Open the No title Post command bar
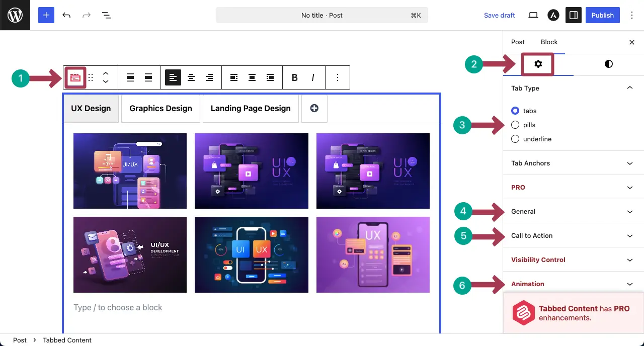This screenshot has height=346, width=644. 322,15
